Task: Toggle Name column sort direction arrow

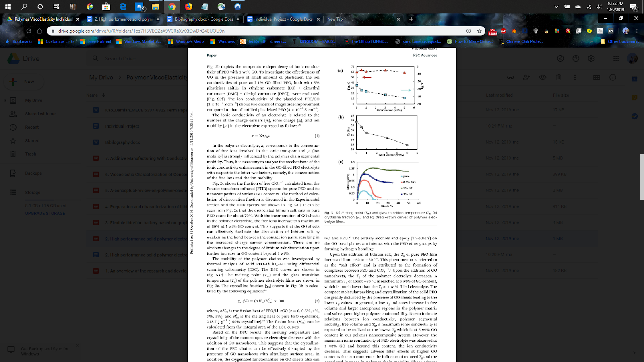Action: (x=104, y=95)
